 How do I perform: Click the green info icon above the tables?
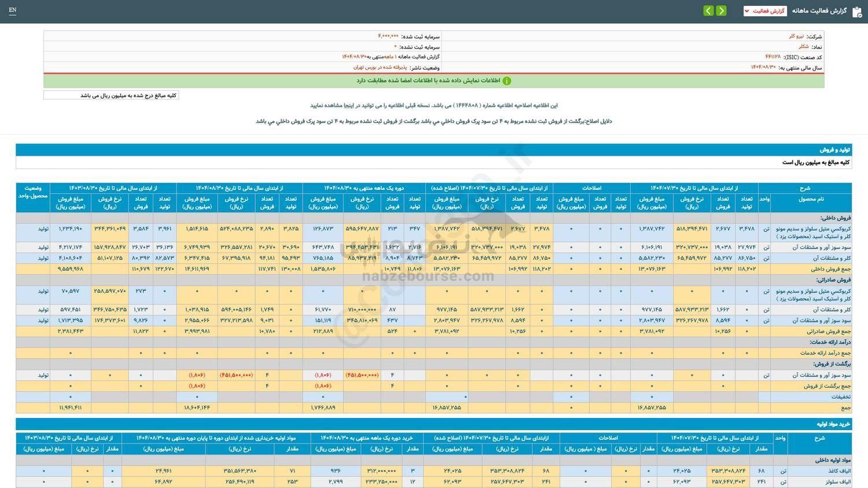pyautogui.click(x=506, y=80)
